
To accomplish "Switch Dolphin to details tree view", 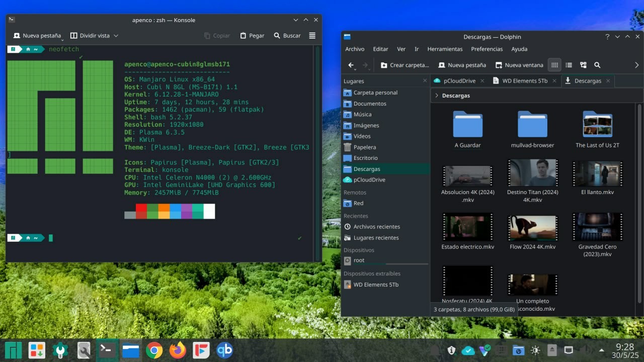I will click(583, 65).
